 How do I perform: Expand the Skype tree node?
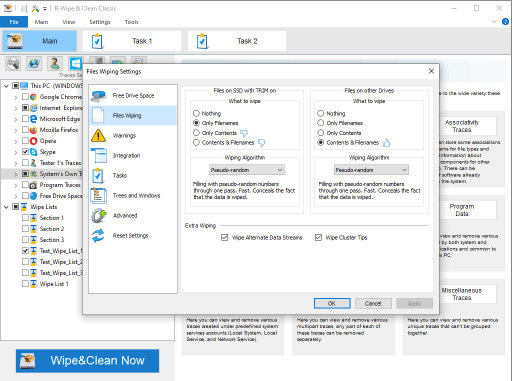[x=16, y=152]
